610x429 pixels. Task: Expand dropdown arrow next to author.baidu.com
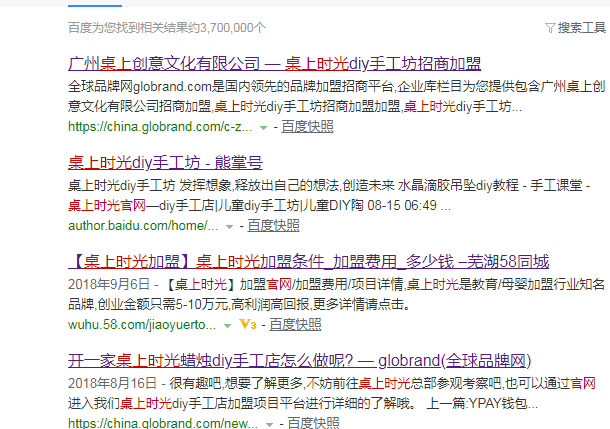[229, 226]
